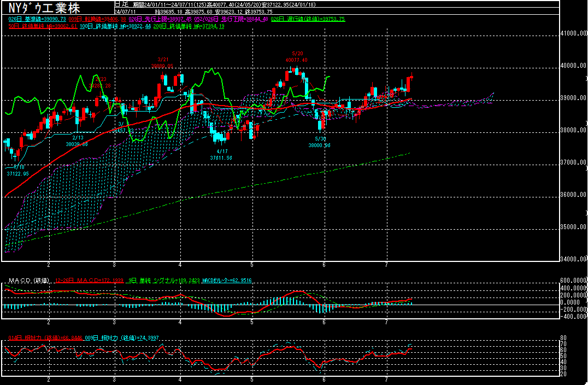Click the MACD (終値) panel title
This screenshot has height=385, width=588.
tap(29, 281)
